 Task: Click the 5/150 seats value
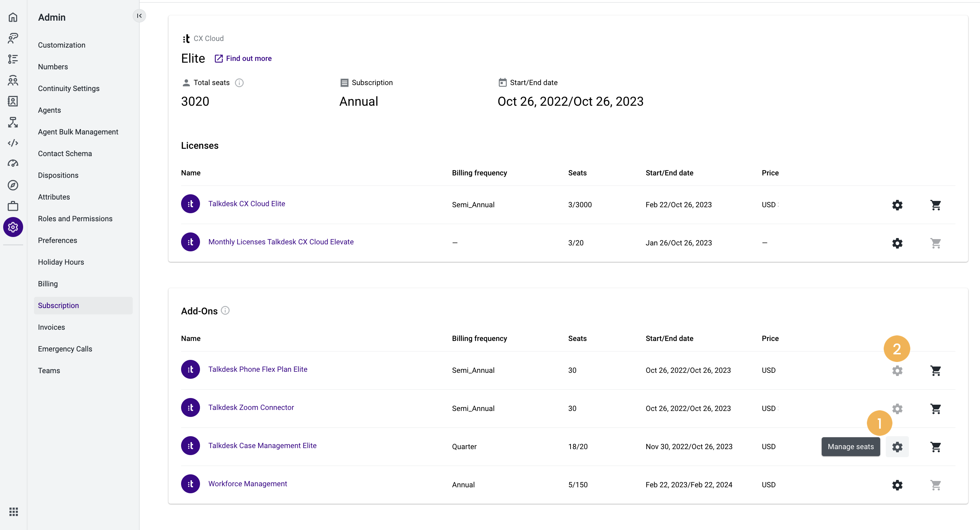(x=578, y=484)
